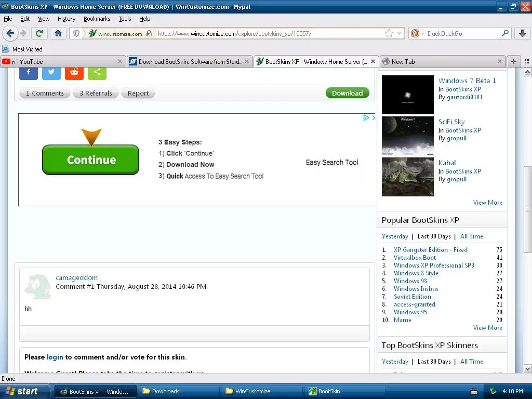Click the DuckDuckGo search field
Viewport: 532px width, 399px height.
[463, 33]
